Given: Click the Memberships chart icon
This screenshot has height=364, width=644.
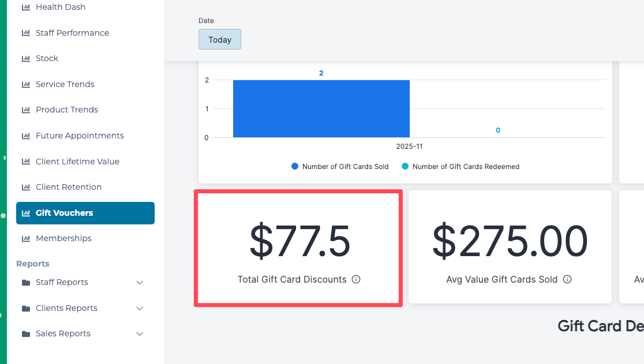Looking at the screenshot, I should (x=25, y=239).
